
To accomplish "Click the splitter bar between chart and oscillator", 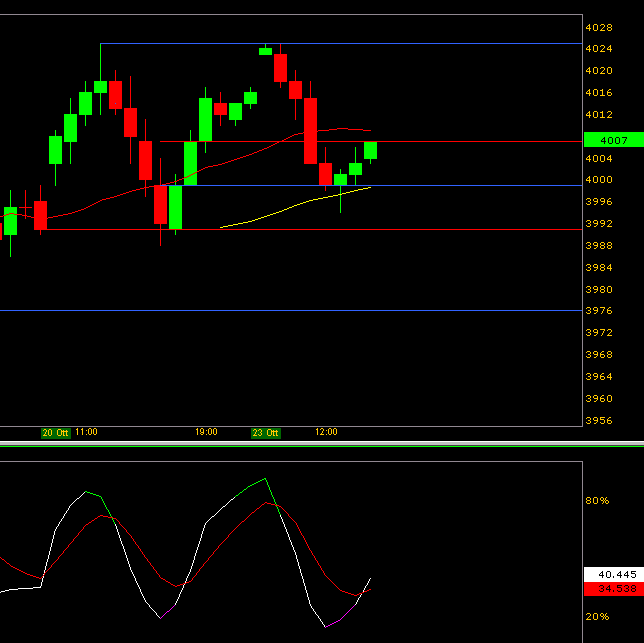I will (322, 444).
